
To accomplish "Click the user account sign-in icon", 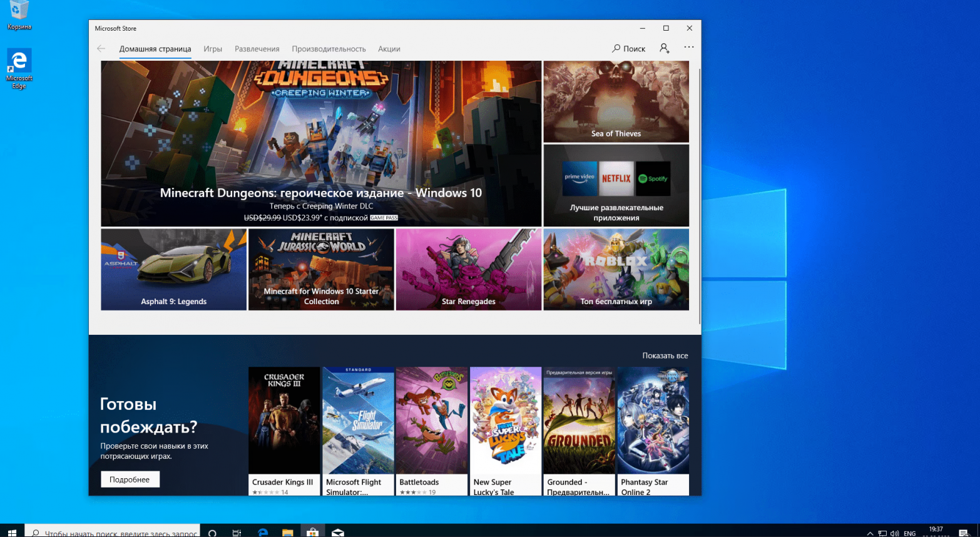I will [x=665, y=48].
